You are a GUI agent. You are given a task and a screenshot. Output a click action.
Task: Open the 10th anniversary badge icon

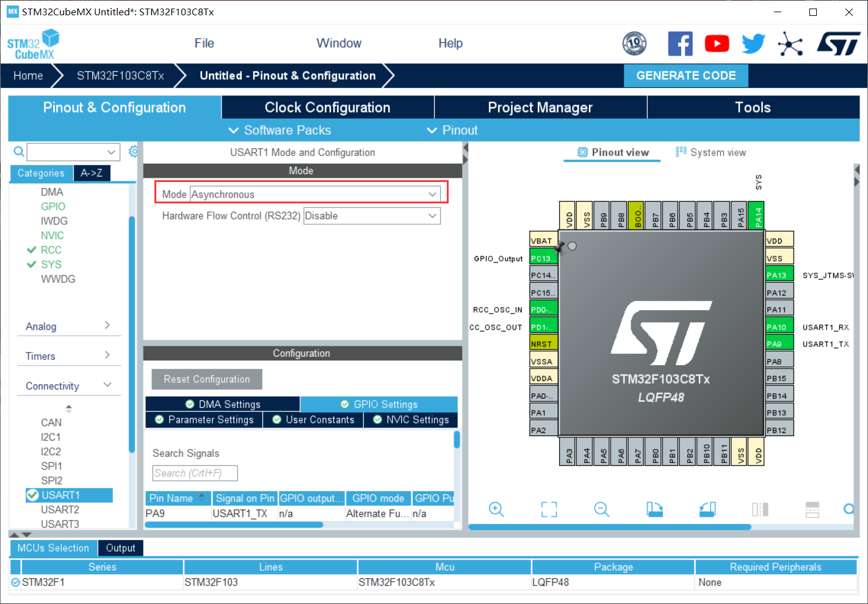634,43
